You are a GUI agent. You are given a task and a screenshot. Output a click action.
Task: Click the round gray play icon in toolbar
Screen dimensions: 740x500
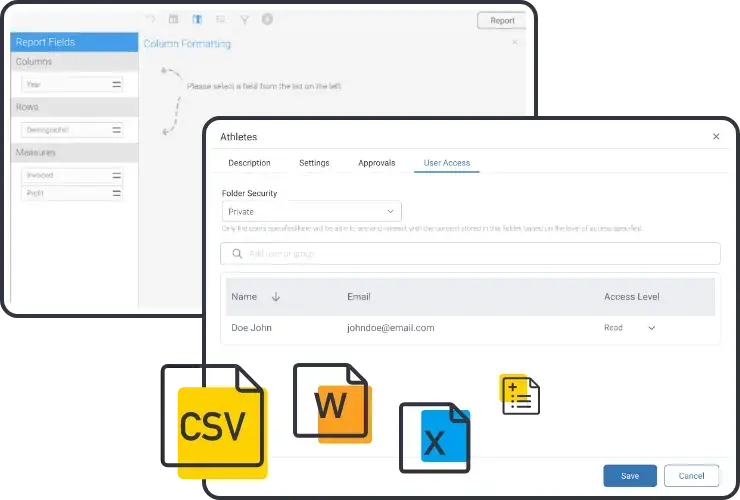point(268,19)
